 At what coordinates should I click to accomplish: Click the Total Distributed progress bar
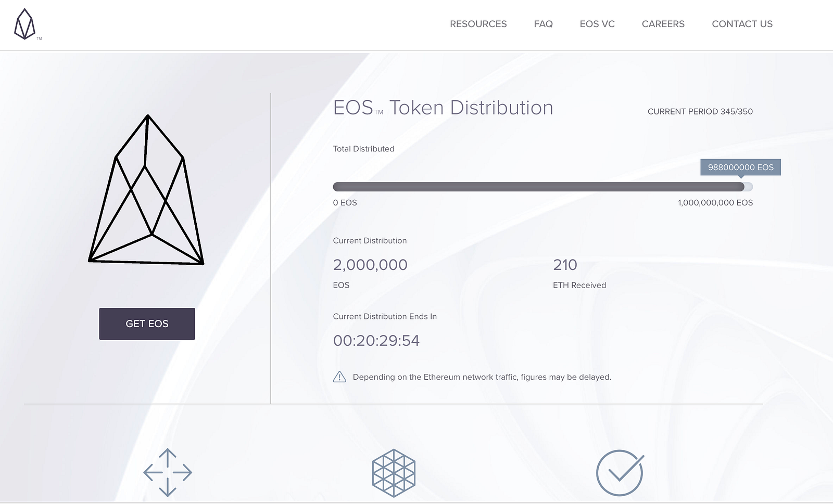[x=542, y=187]
